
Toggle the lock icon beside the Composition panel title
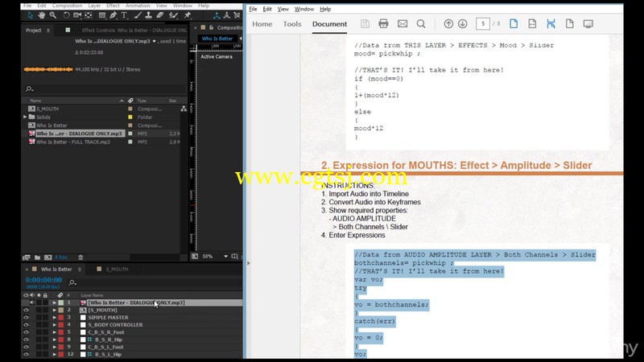tap(211, 27)
